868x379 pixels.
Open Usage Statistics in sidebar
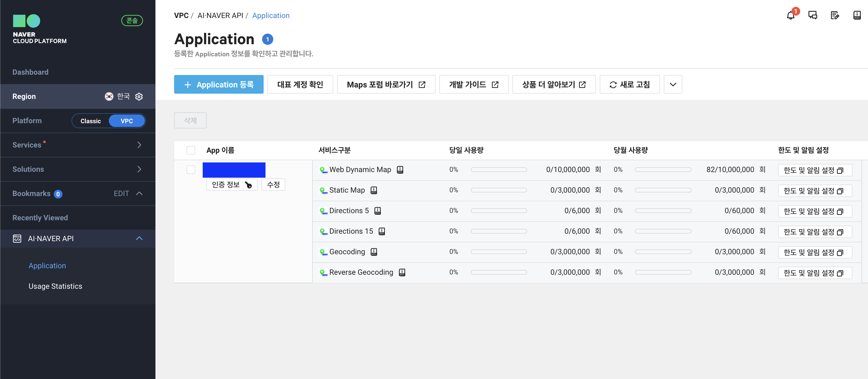pos(55,286)
